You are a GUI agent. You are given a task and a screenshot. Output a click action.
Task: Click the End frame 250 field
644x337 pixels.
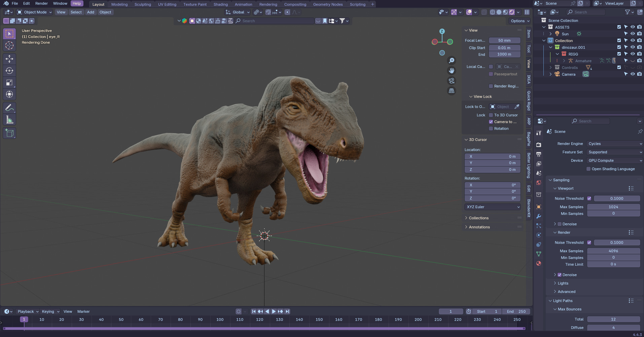tap(516, 311)
